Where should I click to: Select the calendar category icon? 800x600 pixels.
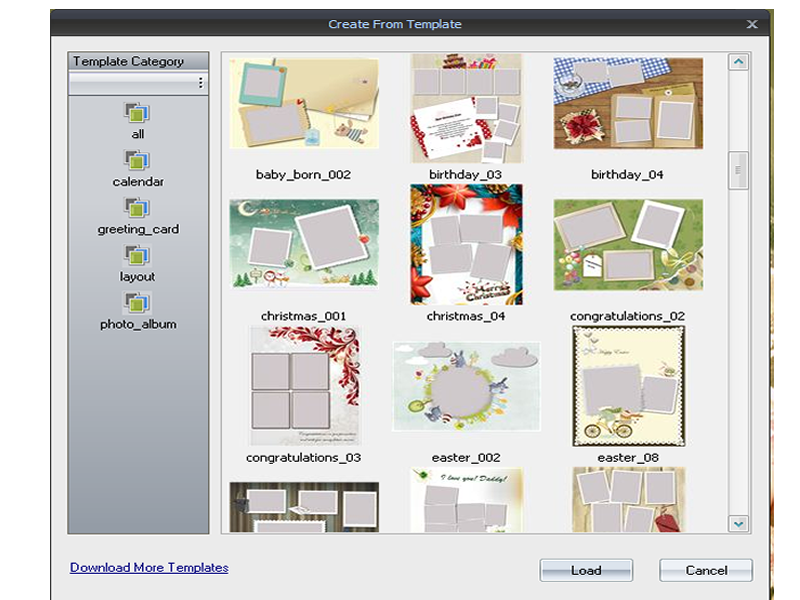click(x=137, y=160)
